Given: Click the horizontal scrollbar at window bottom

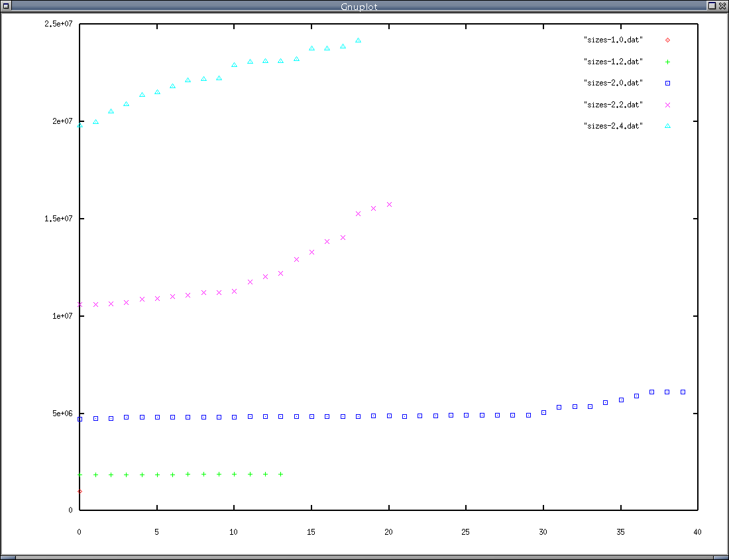Looking at the screenshot, I should [x=364, y=557].
